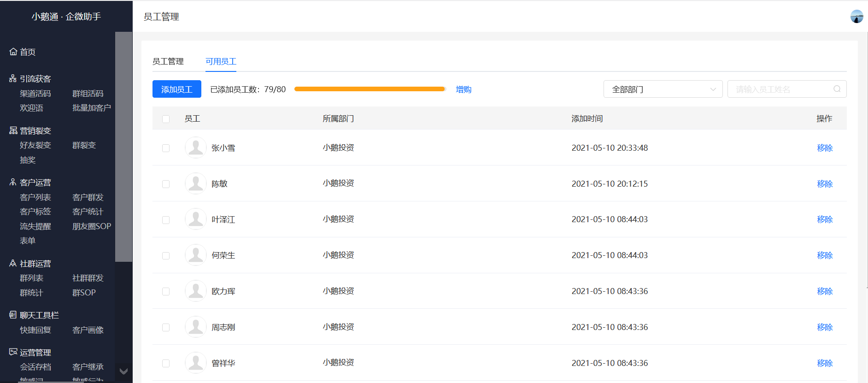The width and height of the screenshot is (868, 383).
Task: Open the 全部部门 department dropdown
Action: [x=663, y=89]
